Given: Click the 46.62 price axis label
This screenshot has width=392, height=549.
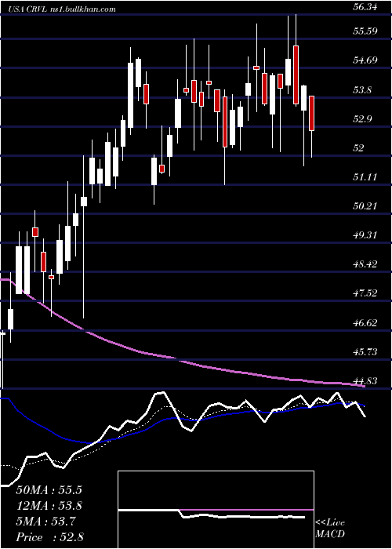Looking at the screenshot, I should point(365,323).
